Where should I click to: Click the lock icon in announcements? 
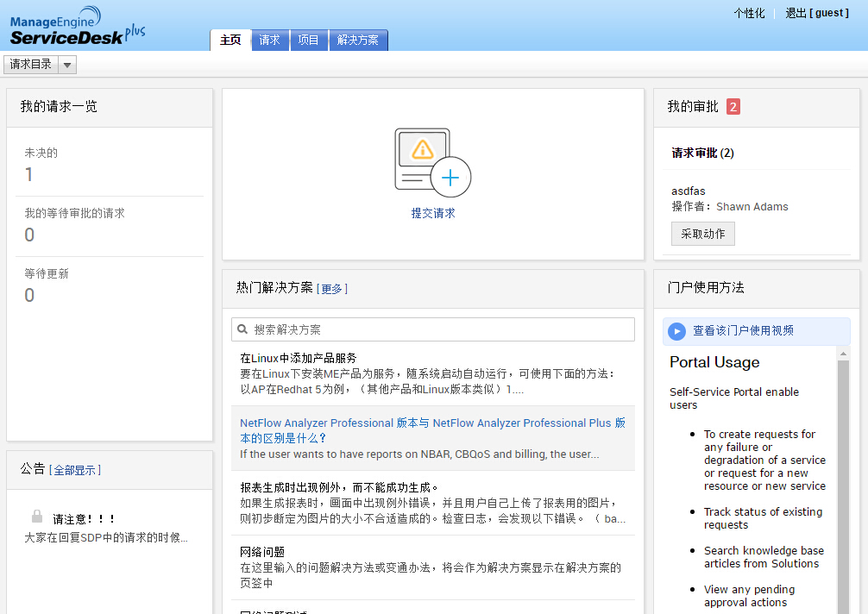pos(37,517)
